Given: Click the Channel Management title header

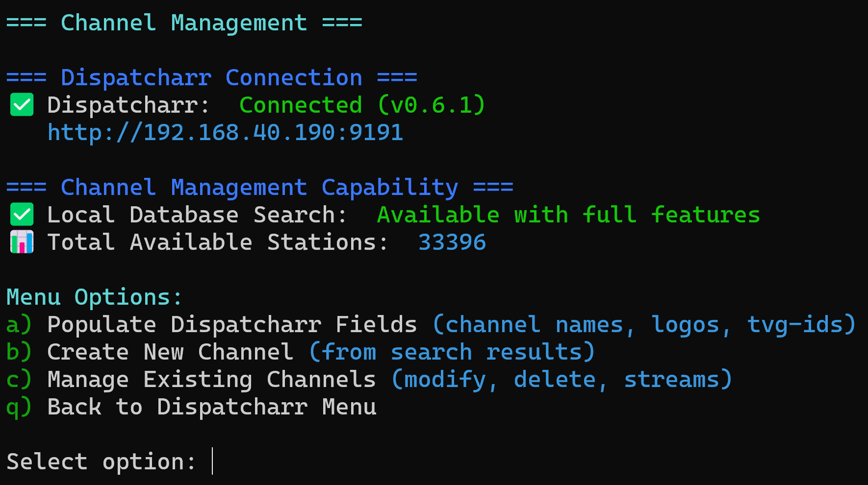Looking at the screenshot, I should tap(184, 23).
